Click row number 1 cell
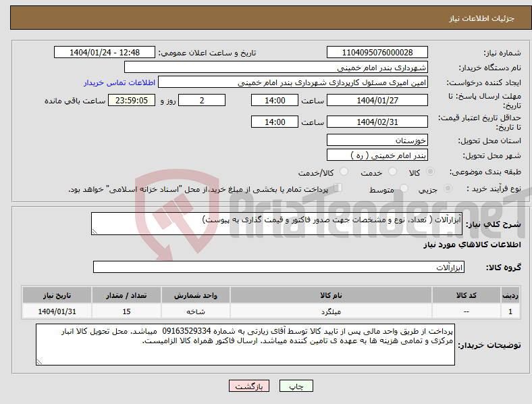This screenshot has width=532, height=404. pos(510,311)
